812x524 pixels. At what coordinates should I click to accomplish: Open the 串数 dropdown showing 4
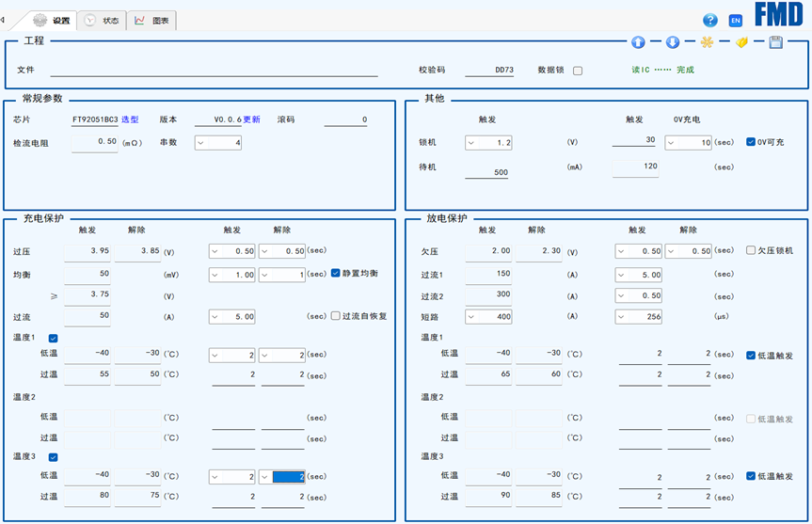(218, 143)
